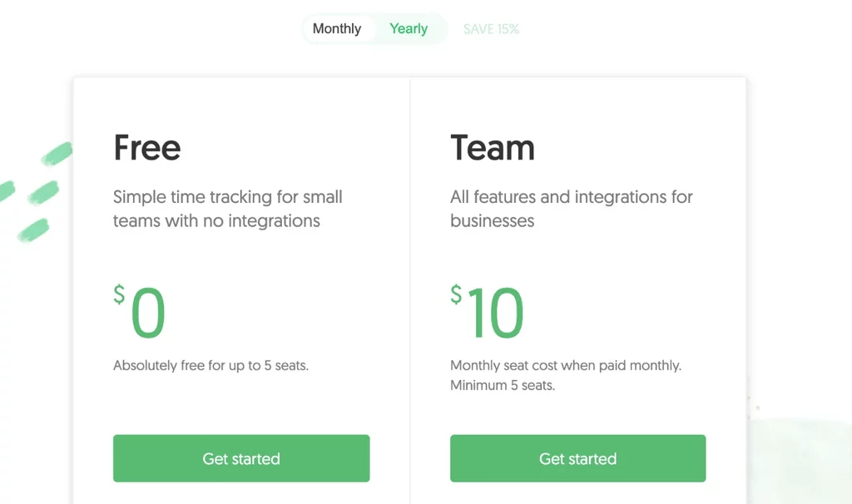Click the Free plan heading
Screen dimensions: 852x504
click(147, 148)
